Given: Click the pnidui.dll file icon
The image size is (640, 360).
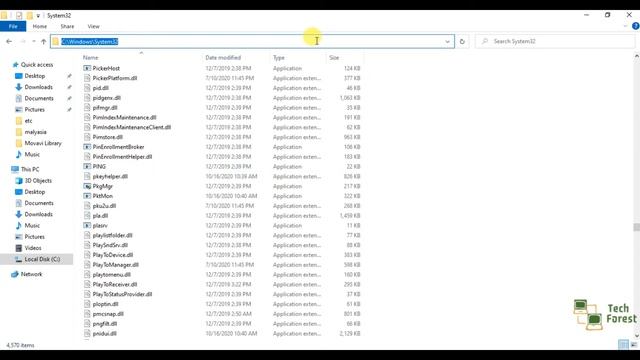Looking at the screenshot, I should click(x=87, y=333).
